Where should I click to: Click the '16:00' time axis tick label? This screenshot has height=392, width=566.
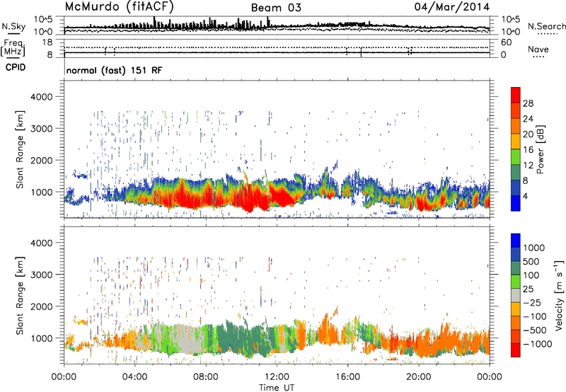pos(347,377)
